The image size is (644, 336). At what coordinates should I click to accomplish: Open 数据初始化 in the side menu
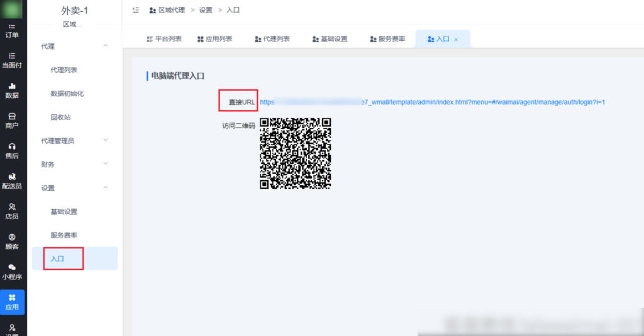click(x=67, y=94)
